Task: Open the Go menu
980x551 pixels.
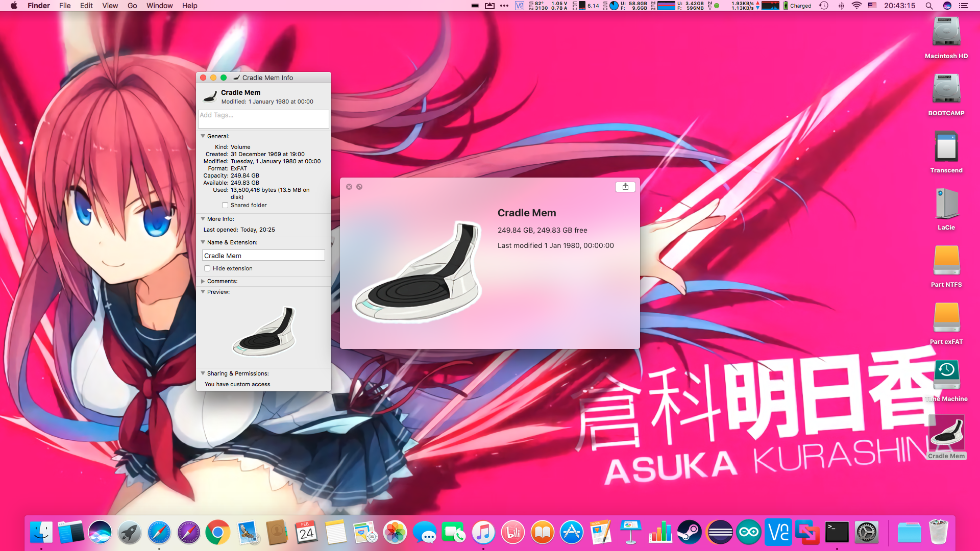Action: [132, 6]
